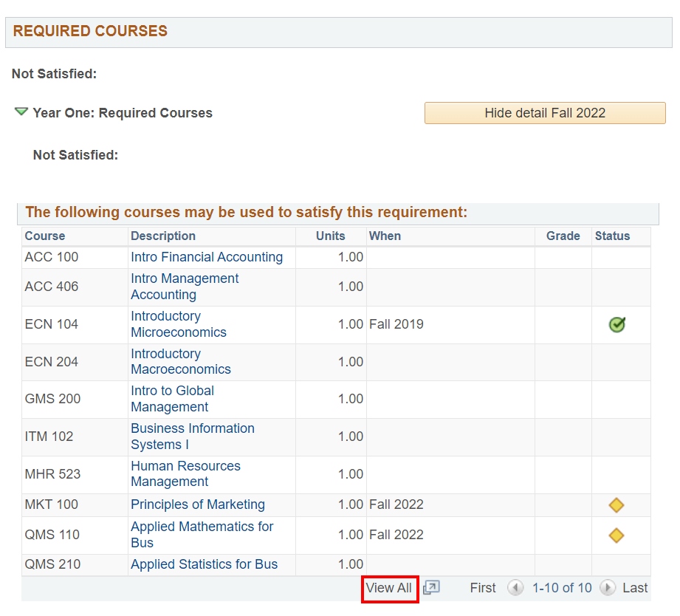Click View All in the table footer
This screenshot has width=680, height=616.
click(x=389, y=588)
